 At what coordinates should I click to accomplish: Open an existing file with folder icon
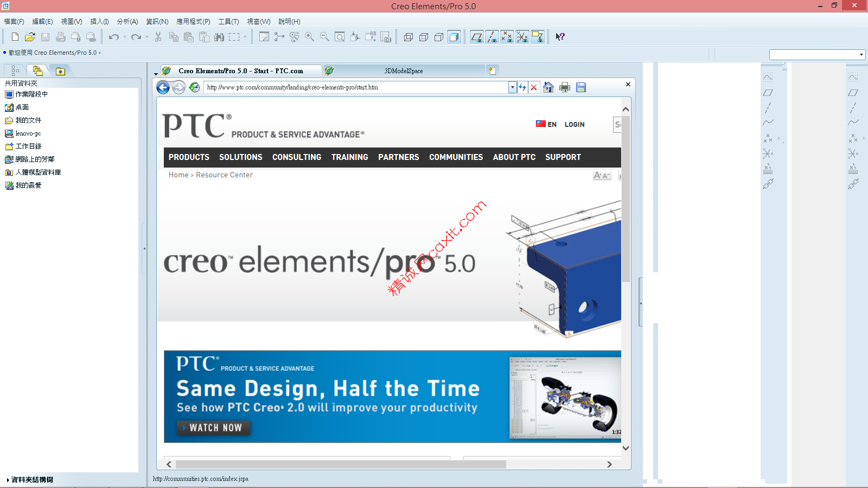(x=30, y=37)
